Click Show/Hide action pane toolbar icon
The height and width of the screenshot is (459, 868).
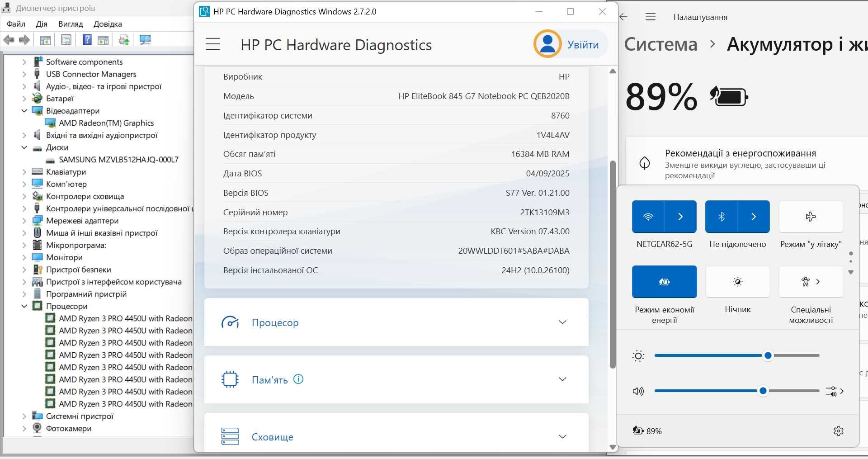point(103,40)
